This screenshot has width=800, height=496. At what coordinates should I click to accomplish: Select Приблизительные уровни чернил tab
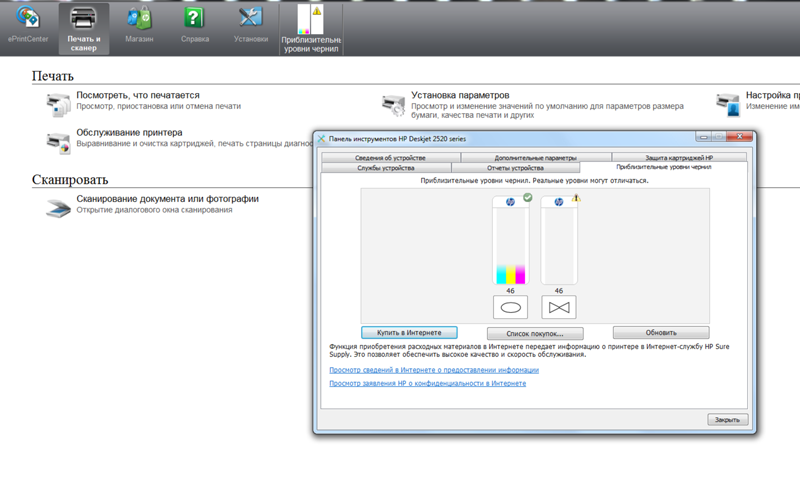[x=663, y=167]
